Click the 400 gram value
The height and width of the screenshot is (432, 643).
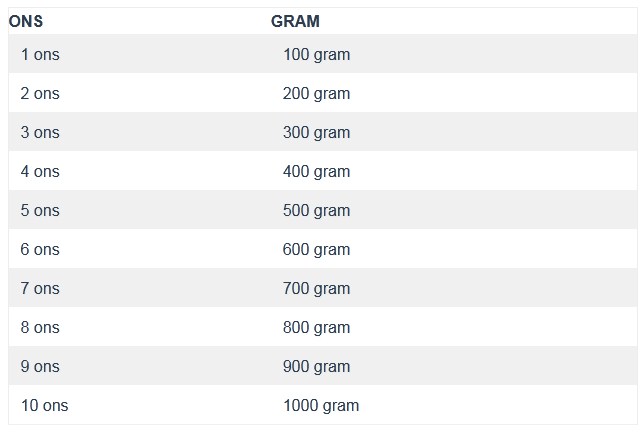pyautogui.click(x=317, y=171)
